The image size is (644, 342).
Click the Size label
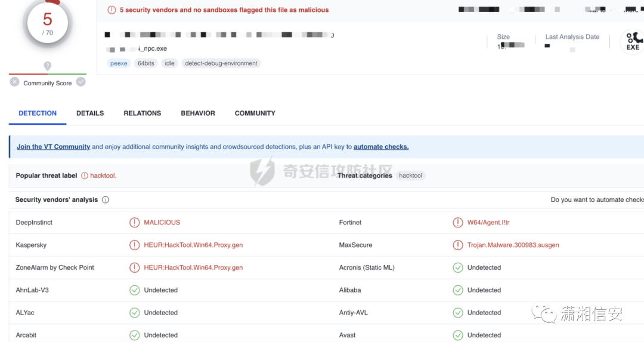click(x=503, y=36)
